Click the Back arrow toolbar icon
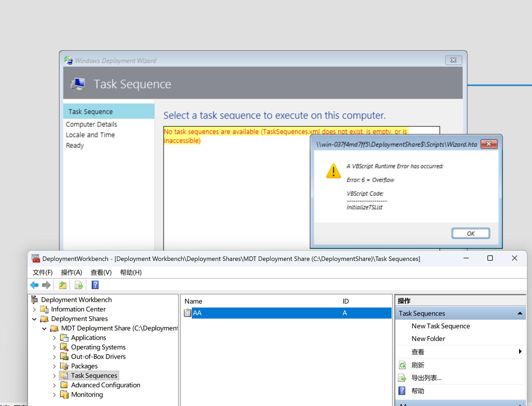Image resolution: width=532 pixels, height=406 pixels. tap(34, 285)
